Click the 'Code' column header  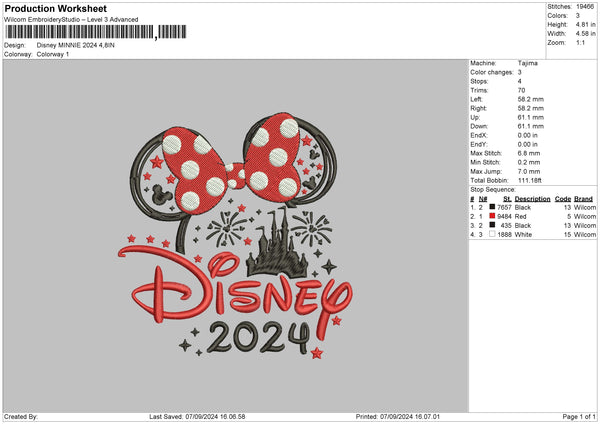pyautogui.click(x=563, y=199)
